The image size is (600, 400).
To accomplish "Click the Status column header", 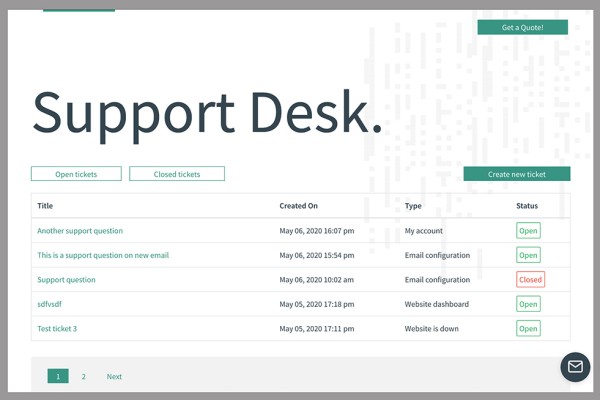I will point(527,206).
